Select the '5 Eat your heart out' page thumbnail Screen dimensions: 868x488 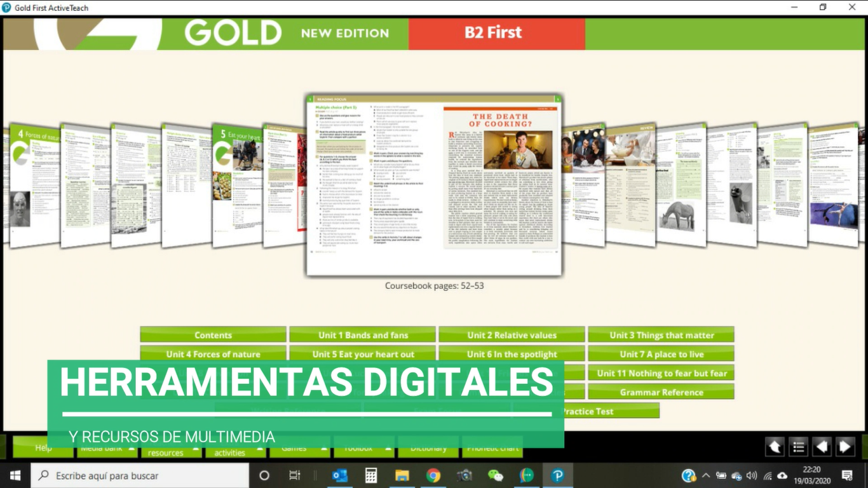tap(237, 185)
